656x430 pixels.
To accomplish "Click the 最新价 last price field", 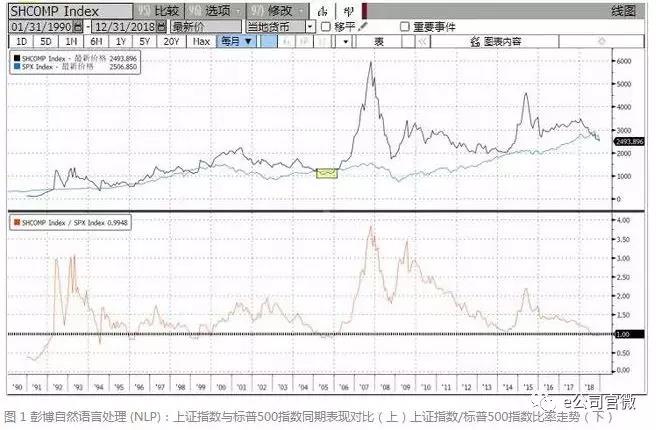I will click(205, 27).
